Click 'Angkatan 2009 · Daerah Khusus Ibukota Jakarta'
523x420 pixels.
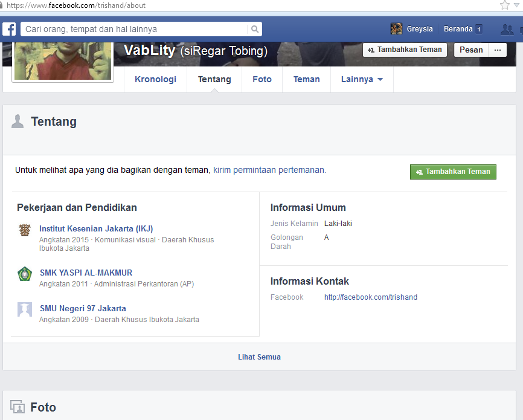119,320
